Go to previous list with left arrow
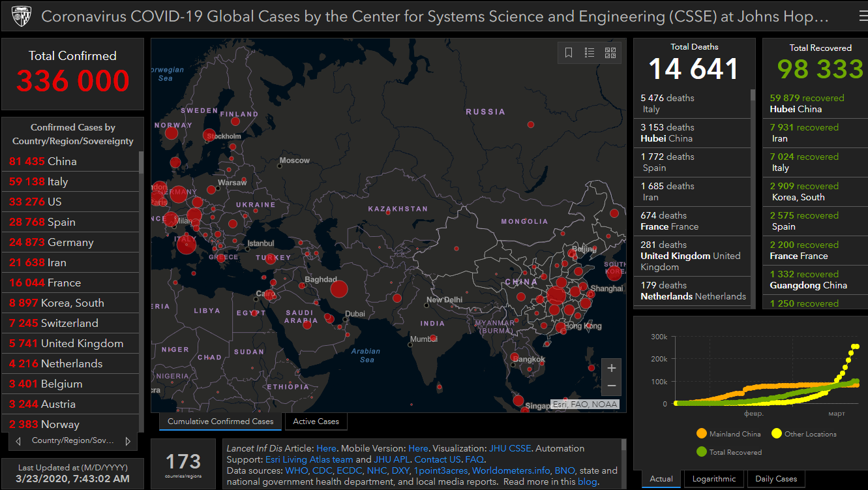The image size is (868, 490). tap(19, 441)
